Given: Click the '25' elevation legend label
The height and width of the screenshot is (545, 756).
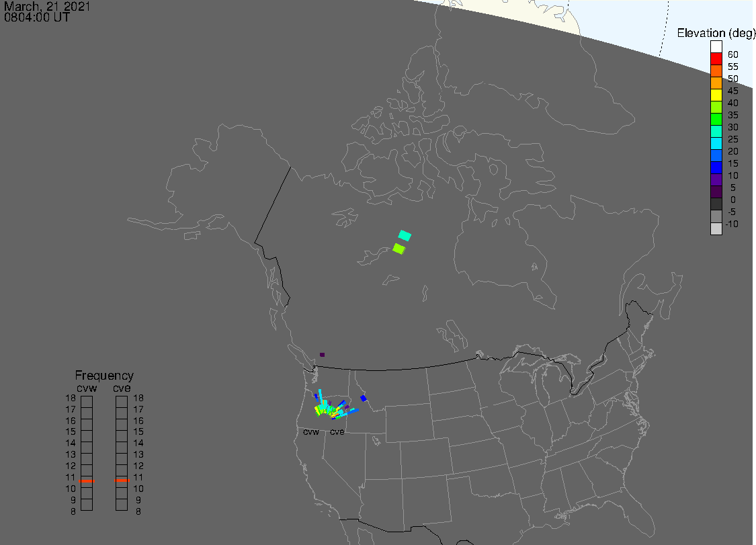Looking at the screenshot, I should [733, 139].
